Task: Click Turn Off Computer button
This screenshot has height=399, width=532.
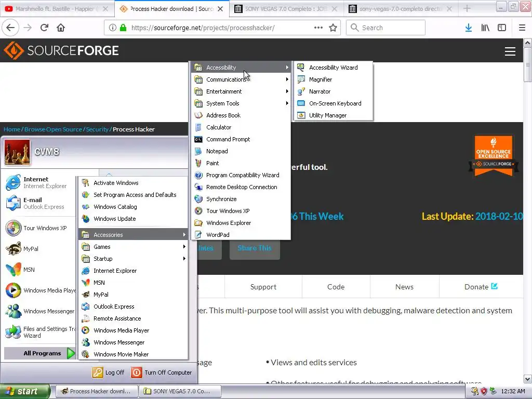Action: pyautogui.click(x=162, y=373)
